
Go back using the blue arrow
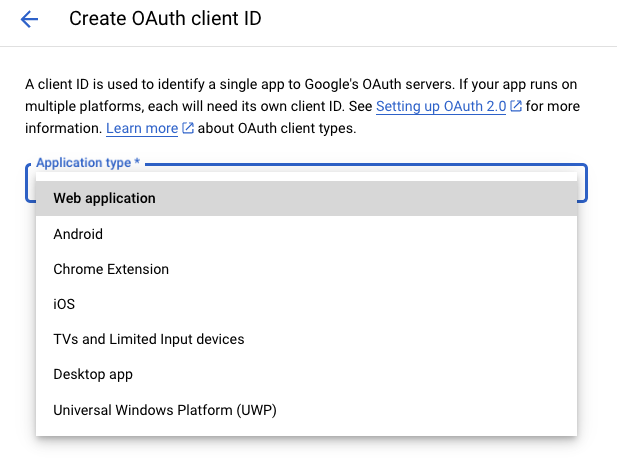coord(29,19)
